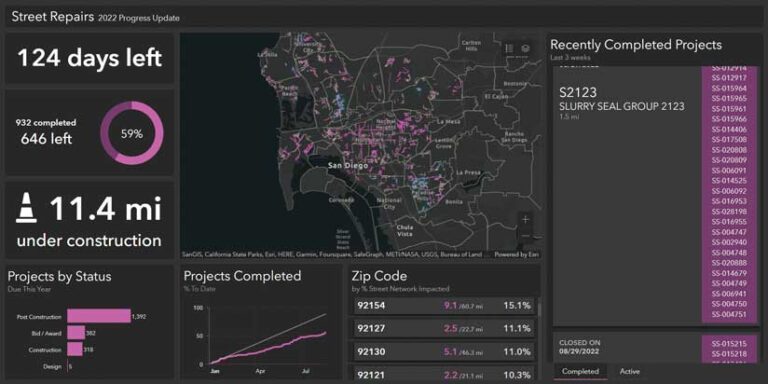
Task: Click segment SS-004750
Action: tap(729, 304)
